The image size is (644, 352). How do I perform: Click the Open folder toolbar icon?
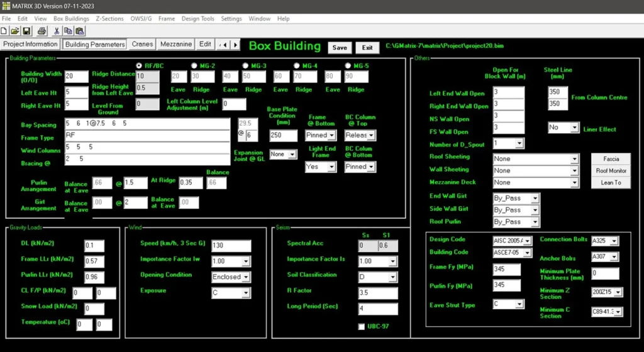click(15, 31)
